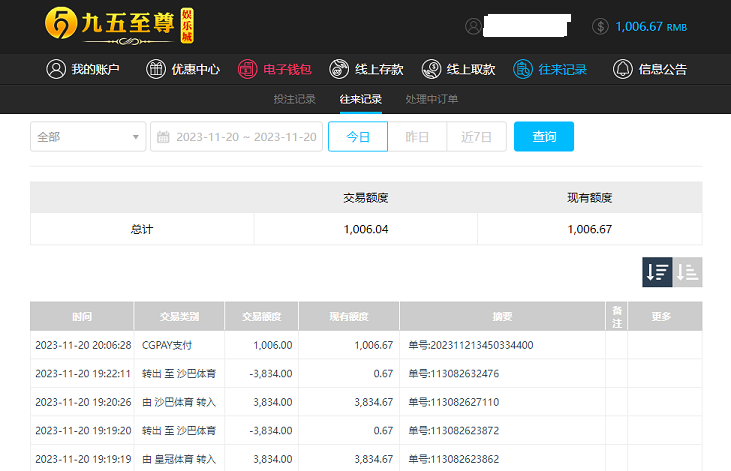Click the calendar icon in date field
The width and height of the screenshot is (731, 471).
163,137
